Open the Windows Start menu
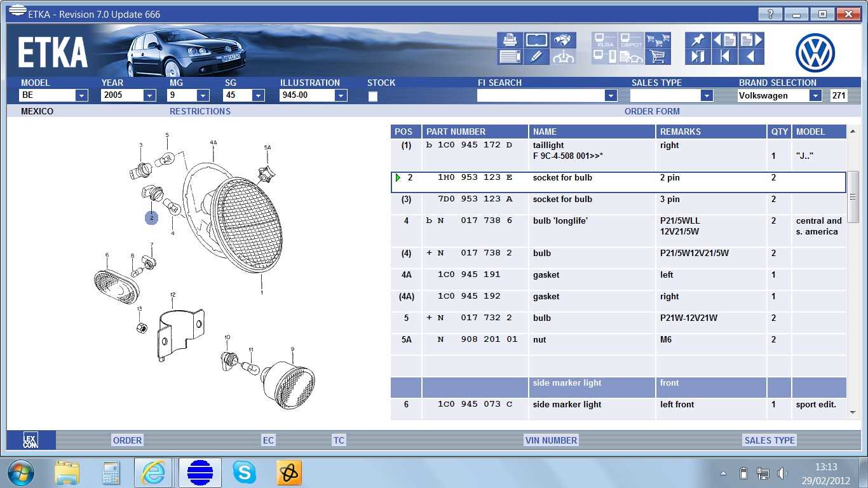Screen dimensions: 868x488 21,473
